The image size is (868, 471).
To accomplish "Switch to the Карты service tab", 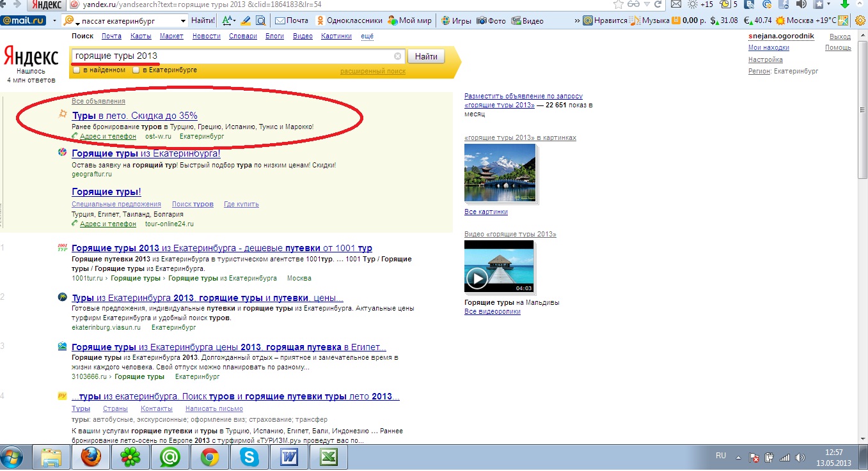I will 141,36.
